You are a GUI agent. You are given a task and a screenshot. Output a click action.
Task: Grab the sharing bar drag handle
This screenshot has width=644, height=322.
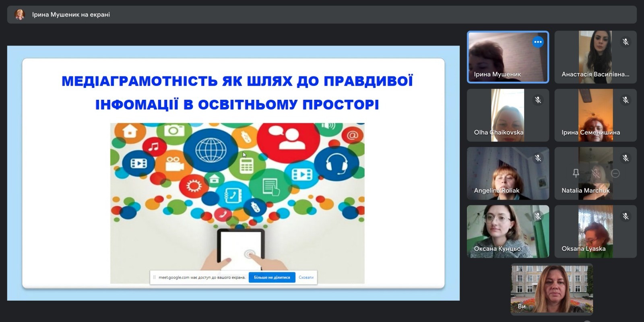pos(154,277)
